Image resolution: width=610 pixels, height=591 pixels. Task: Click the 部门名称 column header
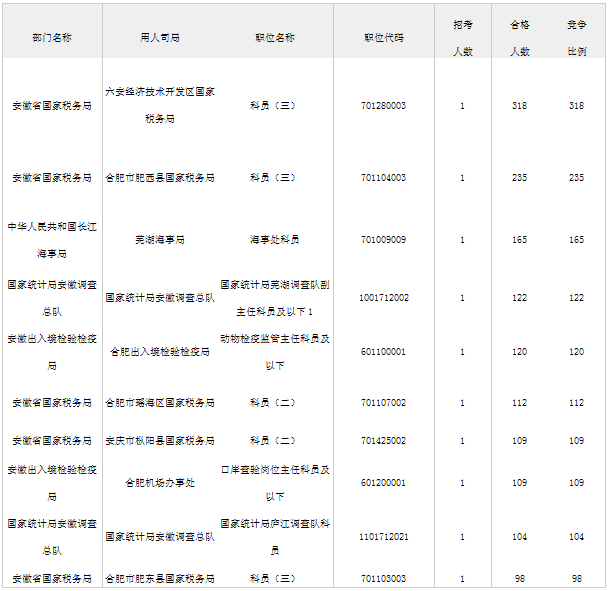pyautogui.click(x=51, y=37)
